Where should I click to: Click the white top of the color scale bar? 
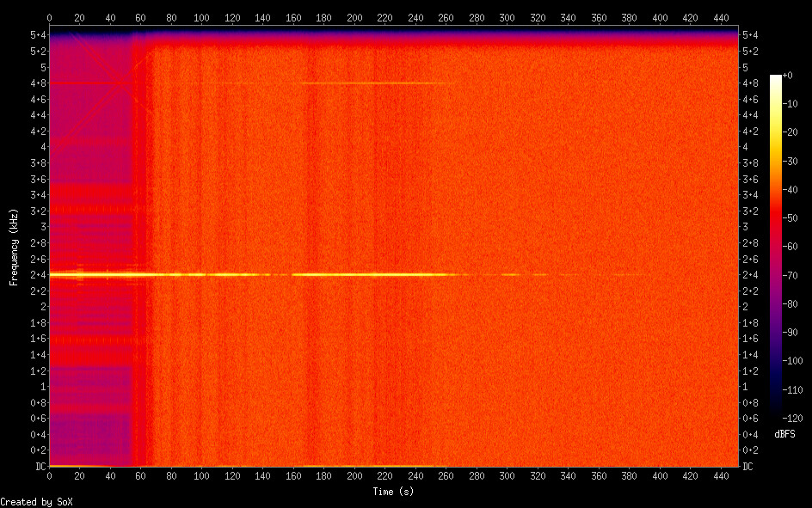(x=776, y=77)
